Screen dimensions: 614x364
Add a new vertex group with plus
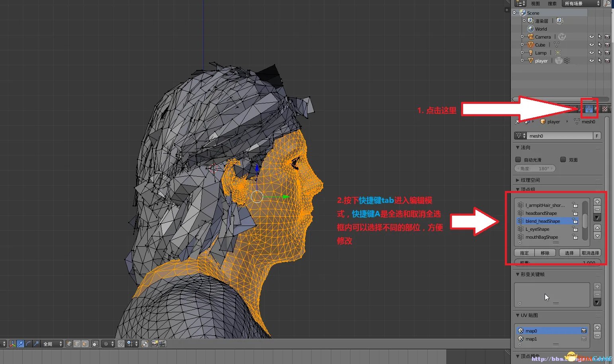click(x=597, y=202)
